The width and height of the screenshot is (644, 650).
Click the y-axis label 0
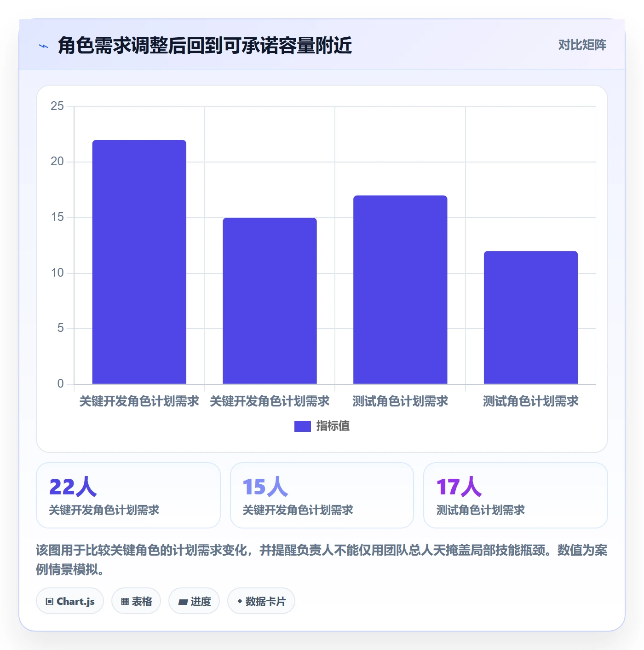coord(61,384)
